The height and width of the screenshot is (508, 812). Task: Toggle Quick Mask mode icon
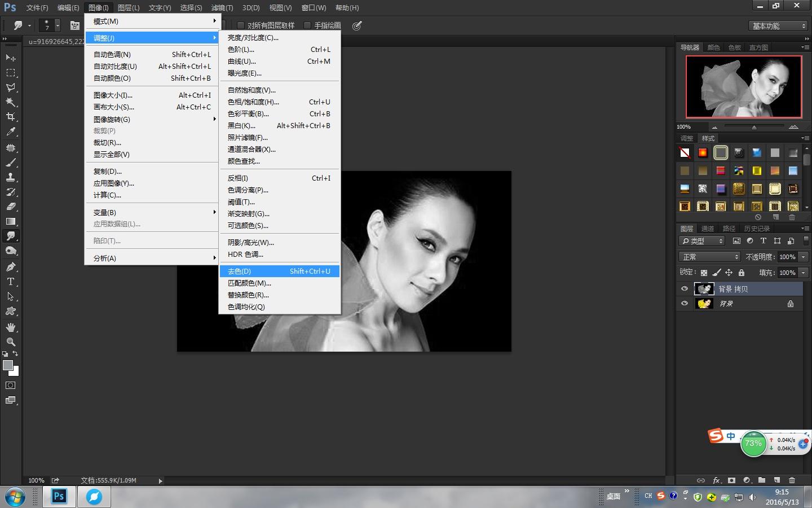point(11,386)
